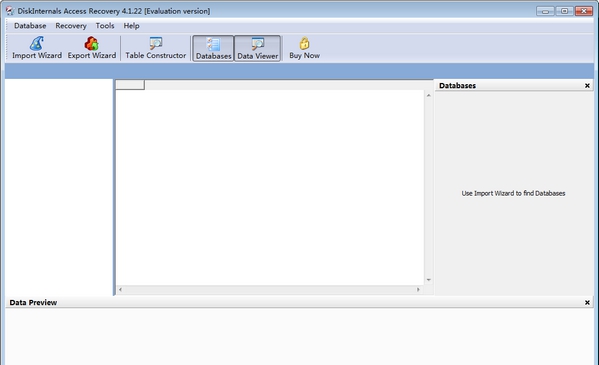Click the Databases panel title
Image resolution: width=599 pixels, height=365 pixels.
pyautogui.click(x=457, y=86)
